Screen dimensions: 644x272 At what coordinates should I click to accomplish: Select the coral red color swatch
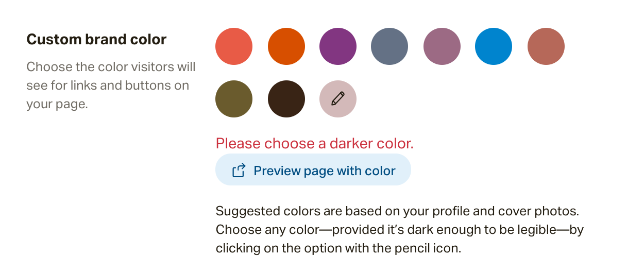click(234, 46)
